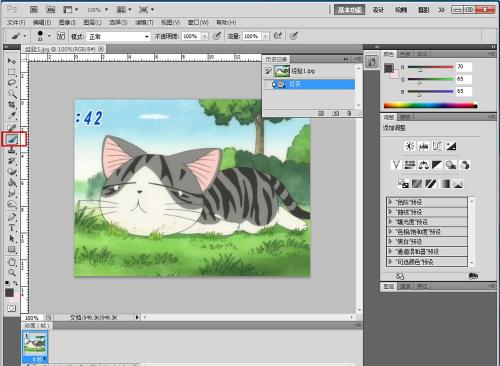The width and height of the screenshot is (500, 366).
Task: Add a Color Balance adjustment
Action: [424, 165]
